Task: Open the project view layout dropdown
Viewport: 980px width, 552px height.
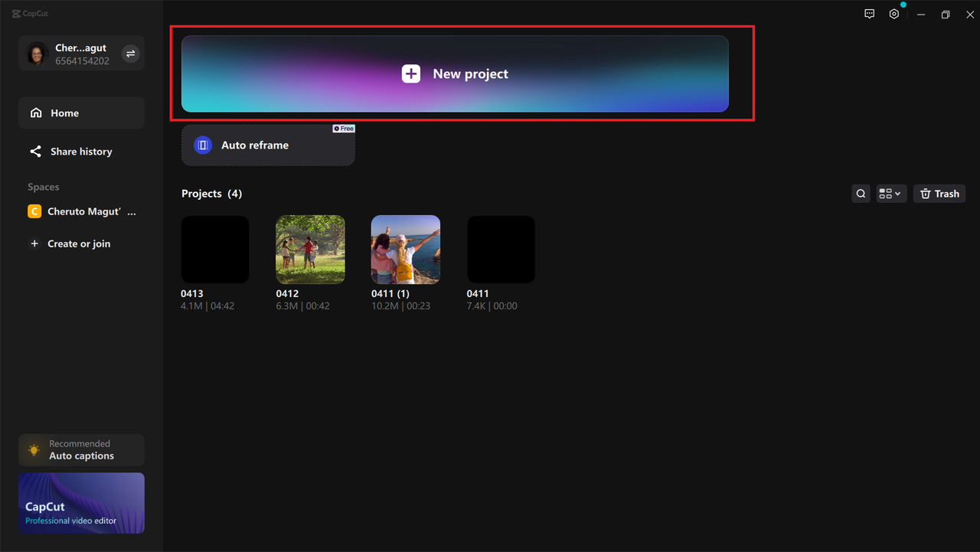Action: point(890,193)
